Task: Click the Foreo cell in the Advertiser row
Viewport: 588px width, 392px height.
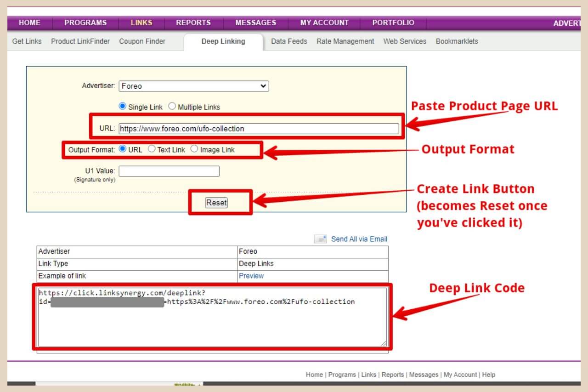Action: (x=312, y=252)
